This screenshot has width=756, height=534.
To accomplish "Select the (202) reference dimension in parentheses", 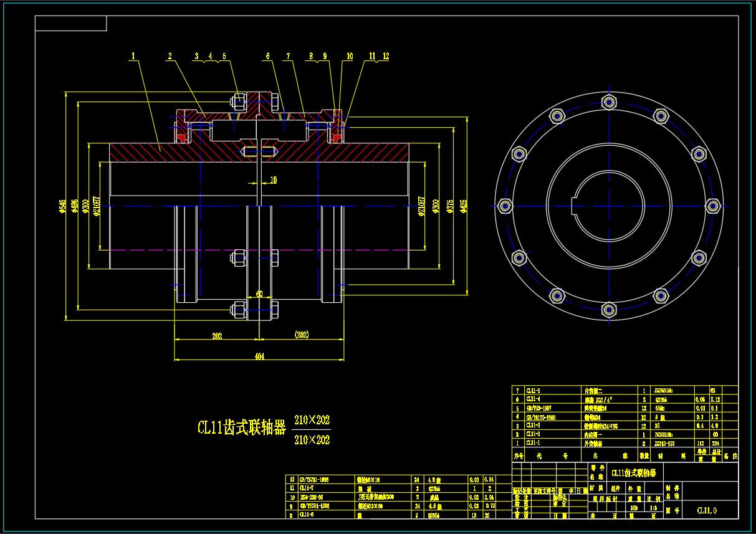I will [x=302, y=335].
